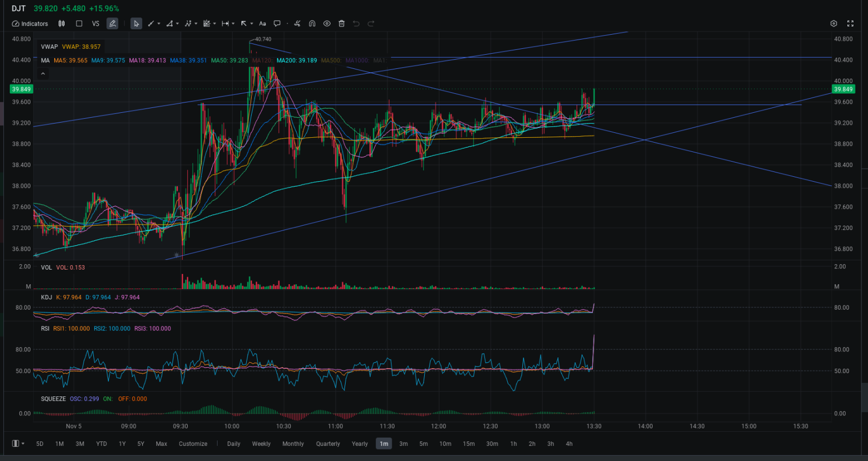This screenshot has width=868, height=461.
Task: Expand the measure tool dropdown arrow
Action: point(233,24)
